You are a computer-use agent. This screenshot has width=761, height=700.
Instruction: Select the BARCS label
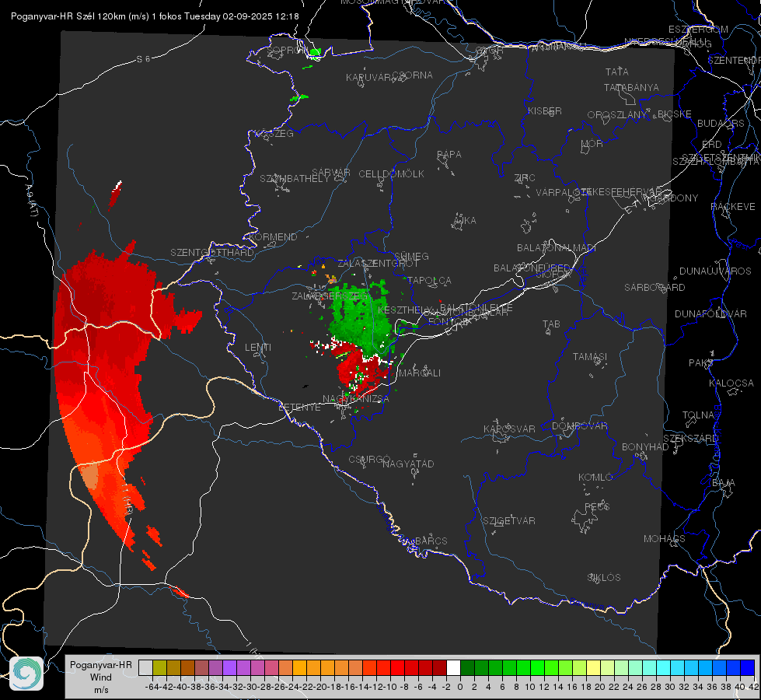(431, 541)
